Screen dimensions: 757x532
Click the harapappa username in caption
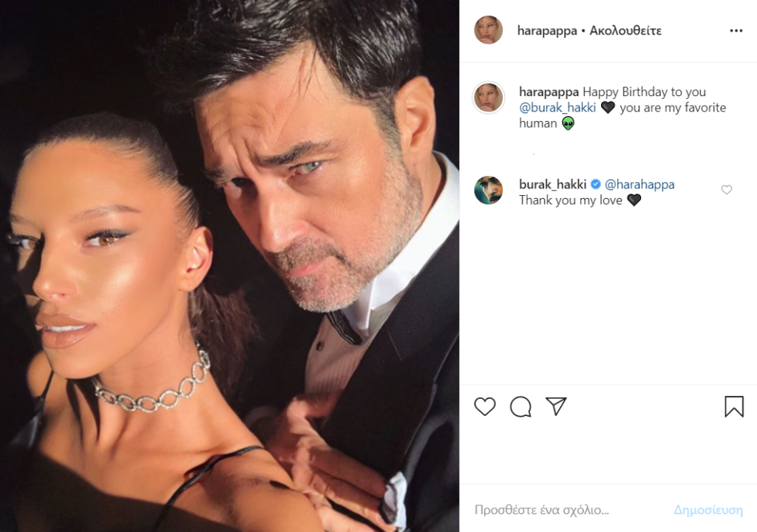click(549, 92)
